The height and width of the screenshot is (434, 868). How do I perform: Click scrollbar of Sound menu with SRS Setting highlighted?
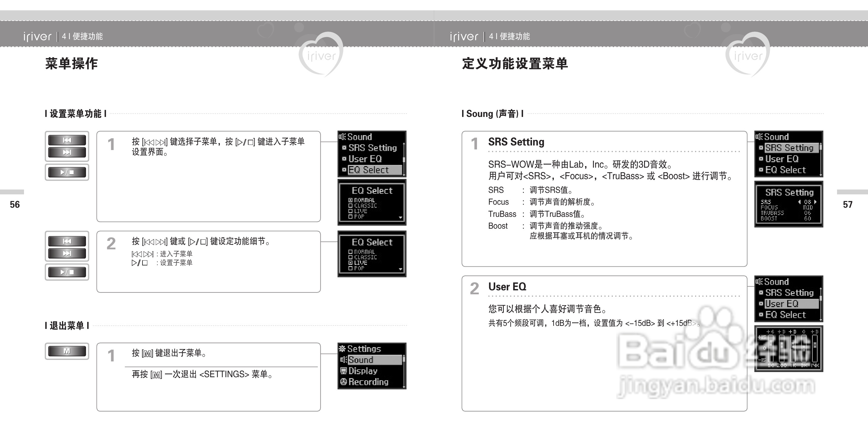point(821,159)
